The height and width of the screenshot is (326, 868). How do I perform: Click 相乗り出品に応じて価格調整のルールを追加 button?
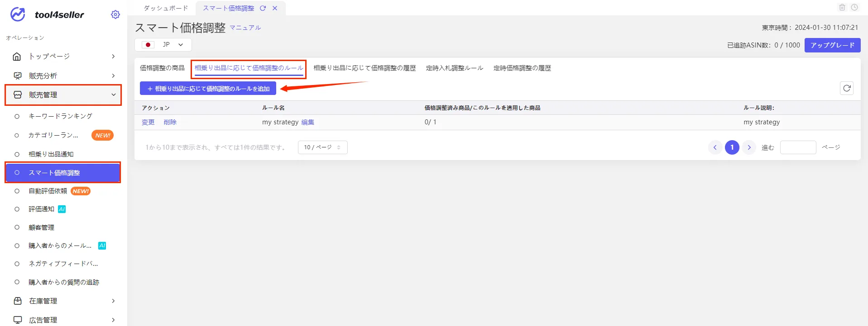pos(208,89)
